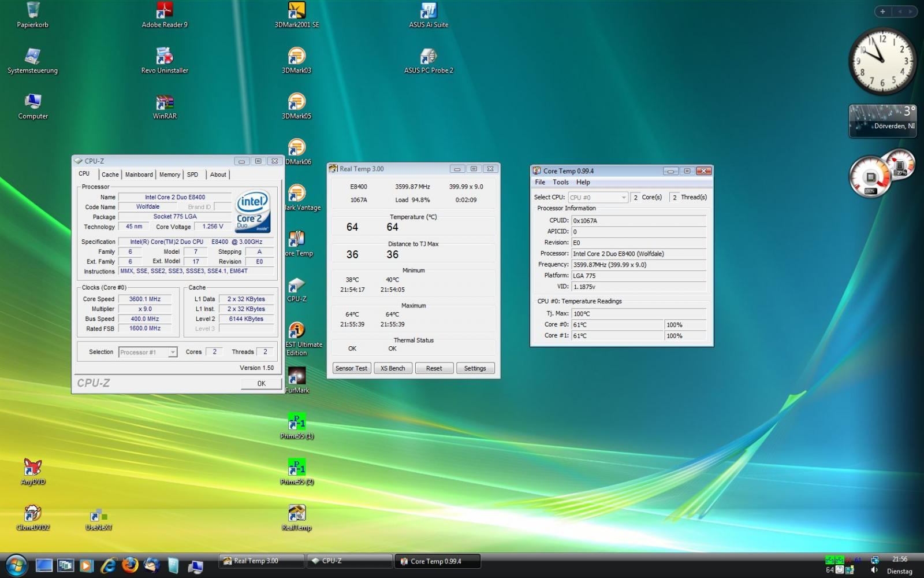Launch Internet Explorer from quick launch
The image size is (924, 578).
[108, 565]
